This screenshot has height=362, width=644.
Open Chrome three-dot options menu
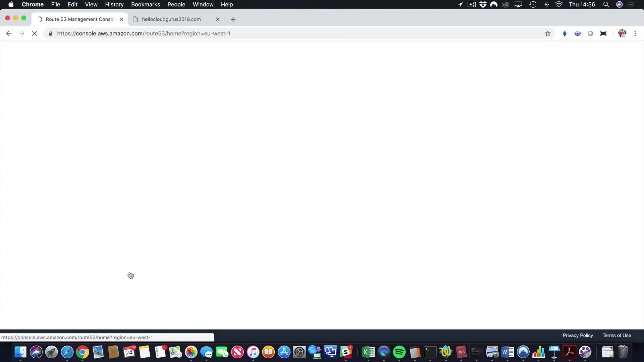[635, 34]
